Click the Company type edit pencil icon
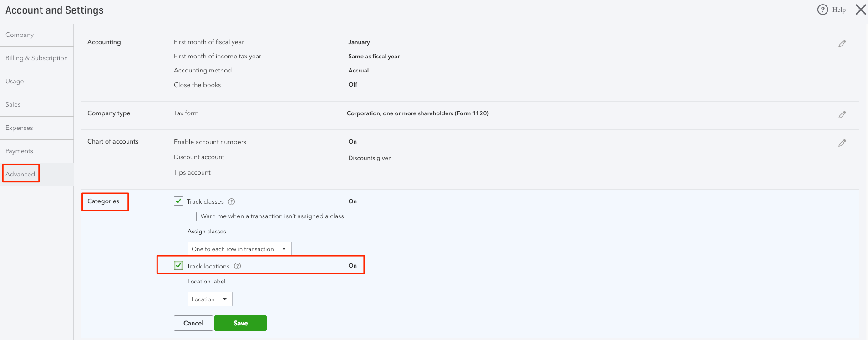The width and height of the screenshot is (868, 340). tap(842, 115)
